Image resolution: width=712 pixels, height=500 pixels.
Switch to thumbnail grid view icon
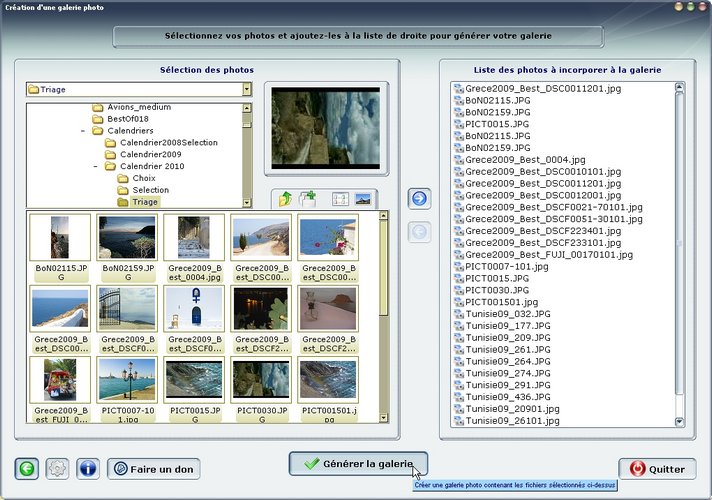(340, 199)
